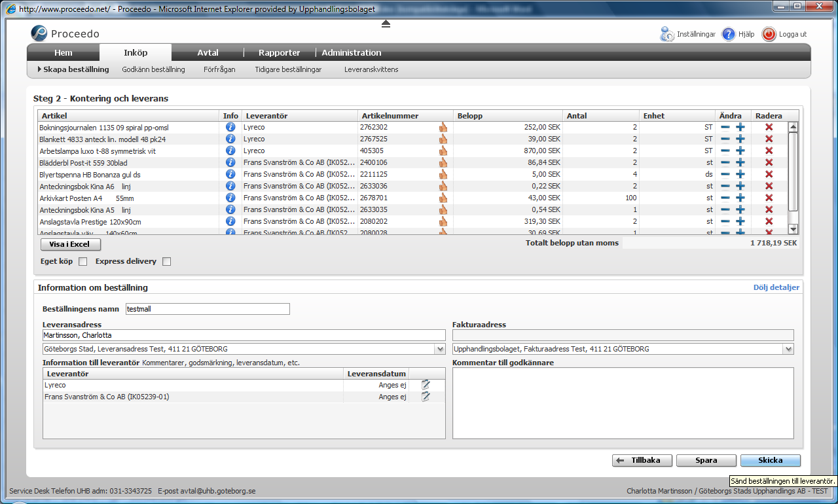This screenshot has width=838, height=504.
Task: Sort by Leverantör column header in articles
Action: click(300, 116)
